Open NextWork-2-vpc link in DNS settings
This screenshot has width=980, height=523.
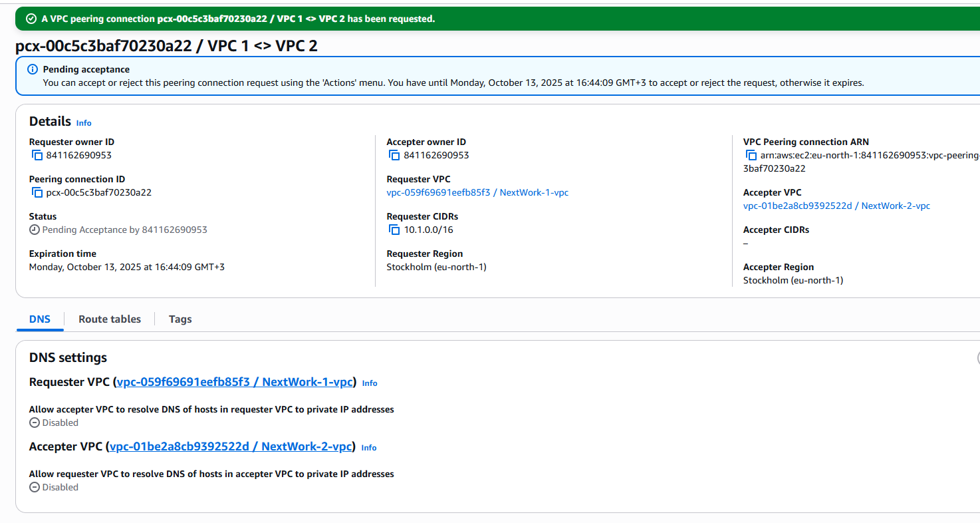click(231, 446)
